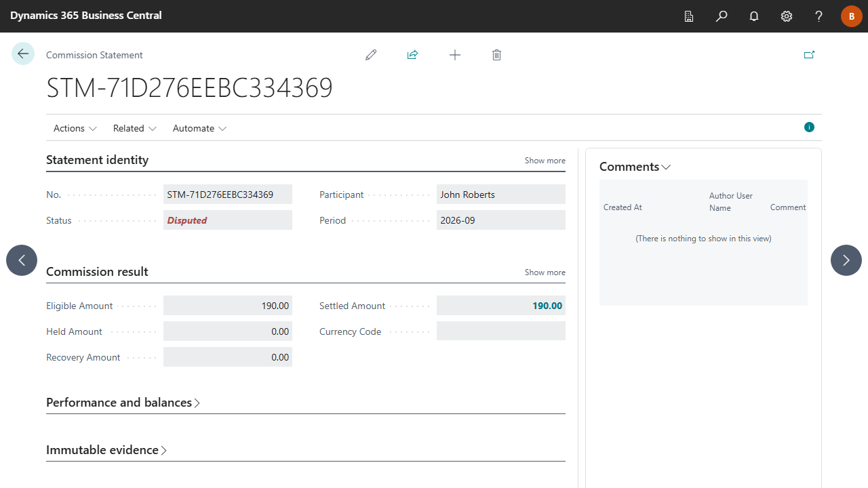Open the Related menu
This screenshot has height=488, width=868.
tap(135, 128)
